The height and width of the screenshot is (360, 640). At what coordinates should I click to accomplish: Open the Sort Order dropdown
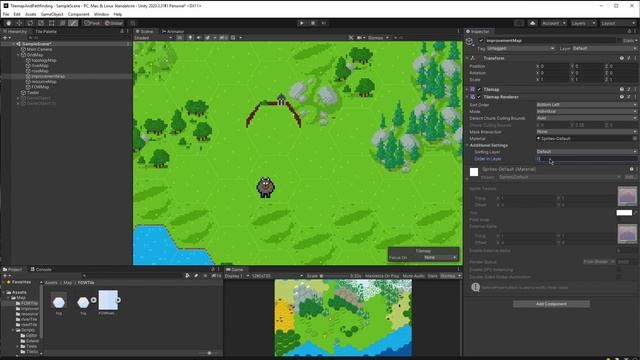pos(587,104)
